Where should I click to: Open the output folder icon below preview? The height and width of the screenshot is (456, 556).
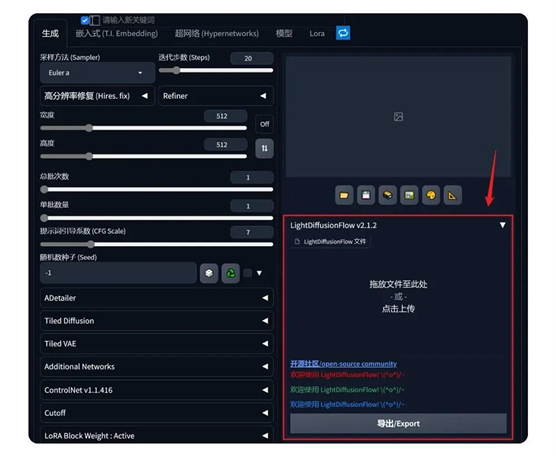coord(344,195)
